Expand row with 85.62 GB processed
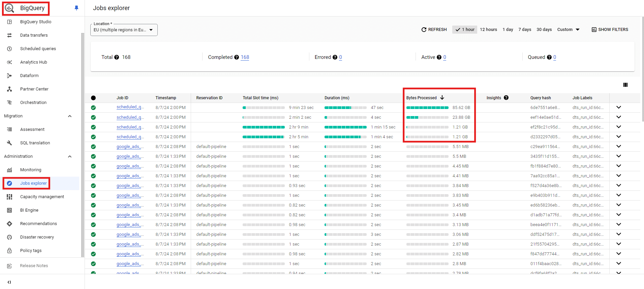The height and width of the screenshot is (289, 644). [x=619, y=107]
